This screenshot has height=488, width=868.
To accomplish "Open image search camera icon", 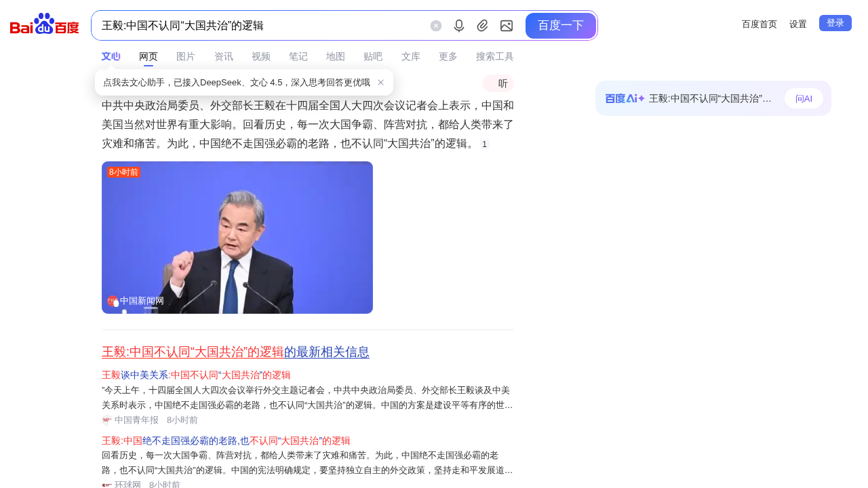I will (x=507, y=26).
